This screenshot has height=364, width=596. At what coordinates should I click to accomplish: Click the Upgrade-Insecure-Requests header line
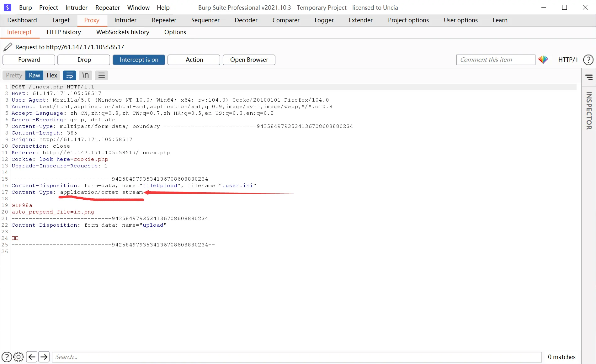click(60, 166)
